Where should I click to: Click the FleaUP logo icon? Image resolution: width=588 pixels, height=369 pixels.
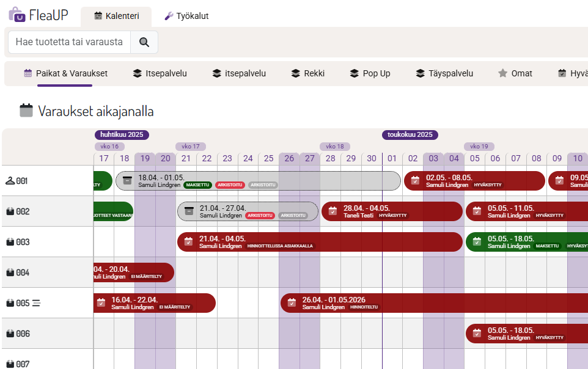[x=18, y=15]
